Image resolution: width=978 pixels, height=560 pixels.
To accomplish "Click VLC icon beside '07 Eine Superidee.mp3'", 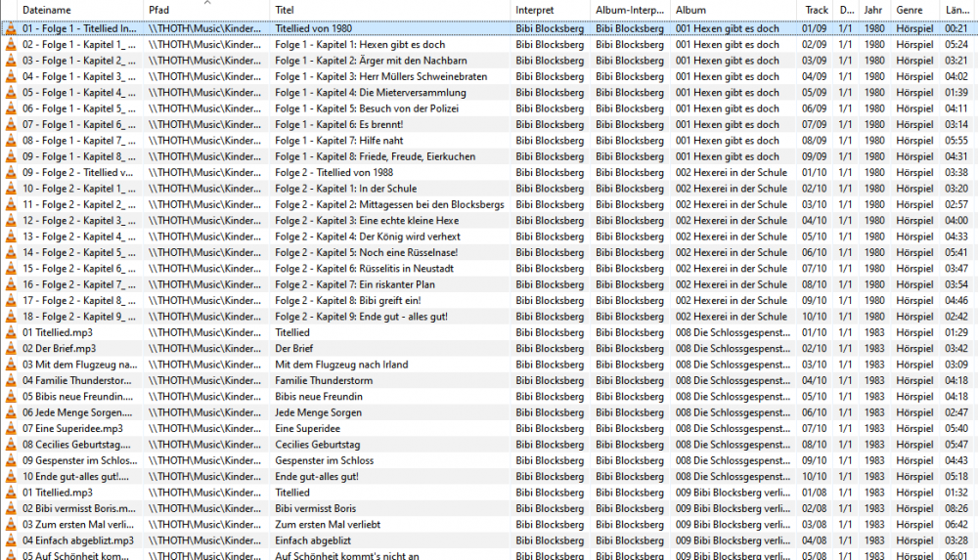I will point(11,428).
